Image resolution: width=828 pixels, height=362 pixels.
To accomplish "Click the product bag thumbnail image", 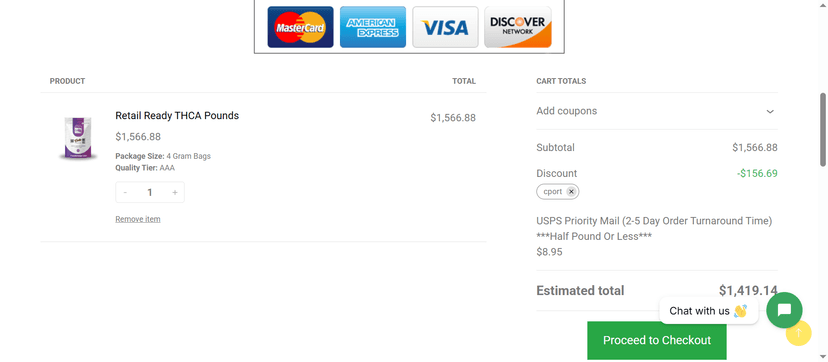I will click(x=78, y=138).
